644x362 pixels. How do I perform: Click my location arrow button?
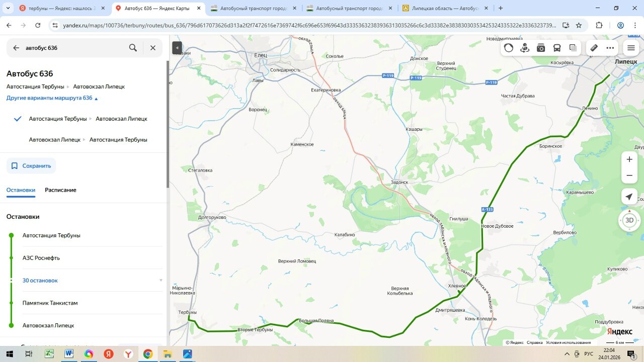[629, 197]
